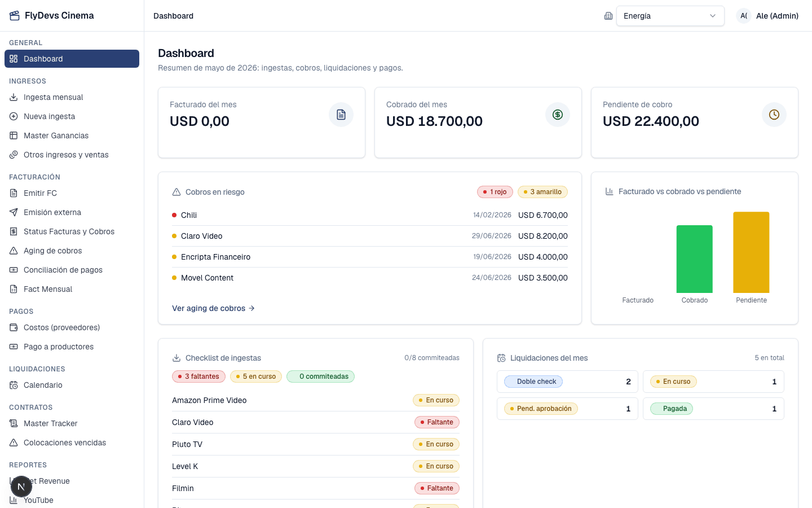Click the Master Ganancias table icon
The height and width of the screenshot is (508, 812).
coord(14,135)
